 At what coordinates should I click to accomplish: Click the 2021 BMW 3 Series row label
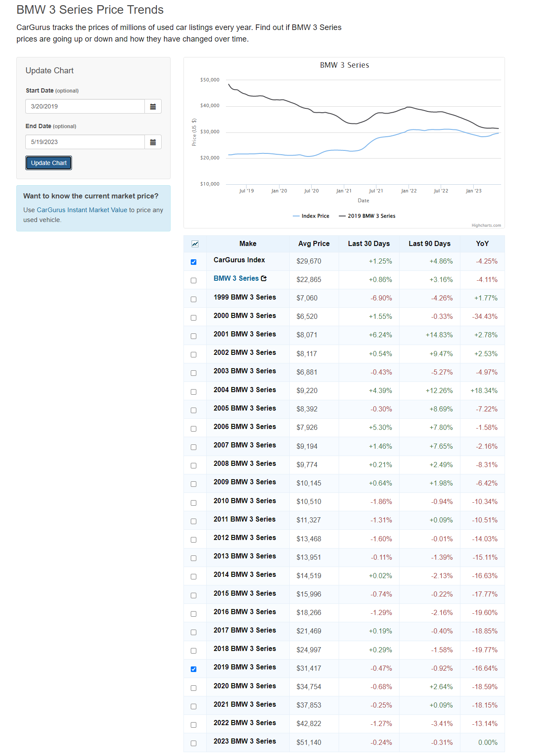point(245,705)
